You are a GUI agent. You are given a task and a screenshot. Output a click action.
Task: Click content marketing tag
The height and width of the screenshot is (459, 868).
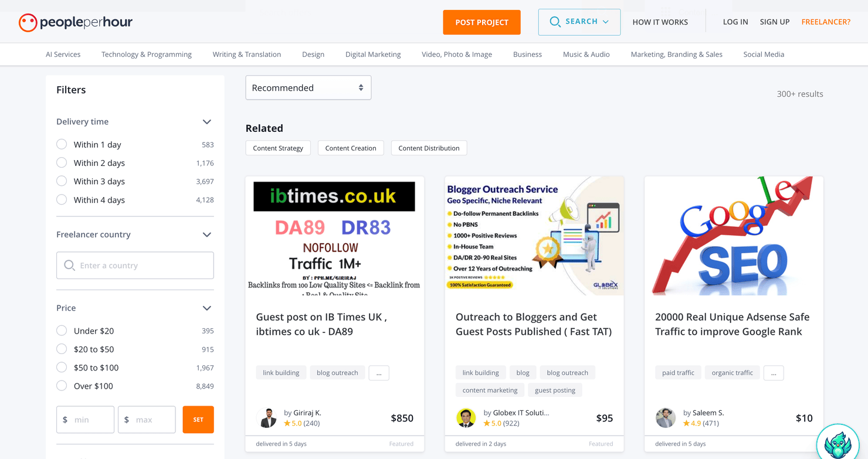pyautogui.click(x=490, y=390)
